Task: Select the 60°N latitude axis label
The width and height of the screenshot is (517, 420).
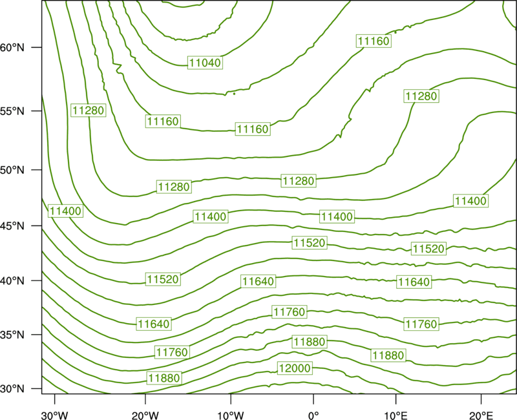Action: (12, 47)
